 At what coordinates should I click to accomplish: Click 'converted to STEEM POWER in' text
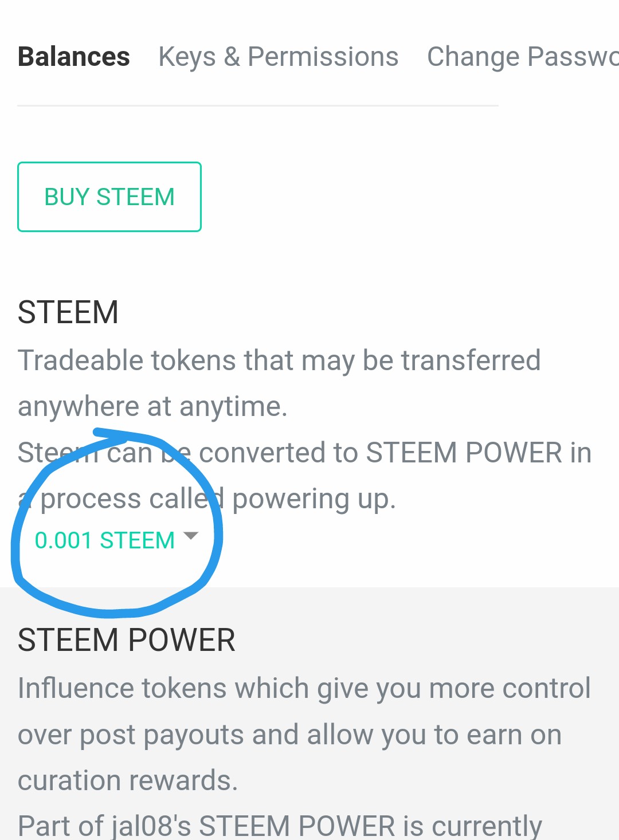point(394,453)
